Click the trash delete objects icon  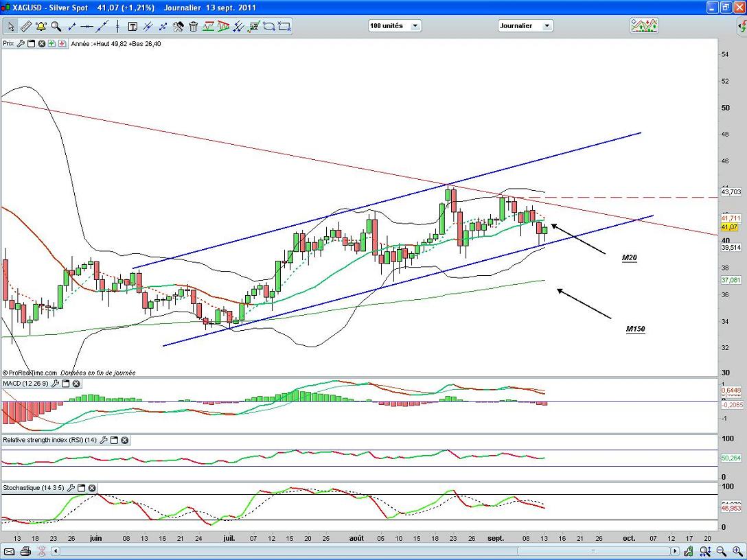point(193,27)
